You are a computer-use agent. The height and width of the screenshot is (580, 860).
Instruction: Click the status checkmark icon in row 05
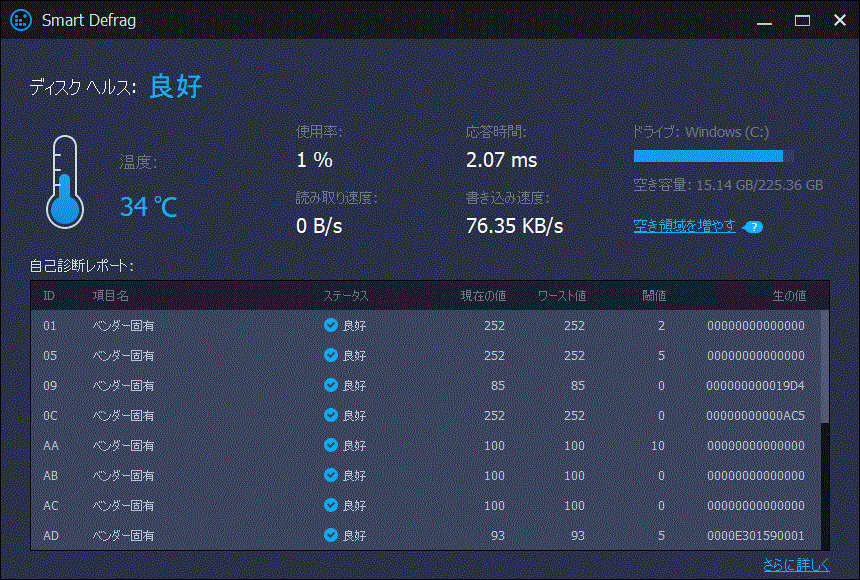tap(331, 355)
